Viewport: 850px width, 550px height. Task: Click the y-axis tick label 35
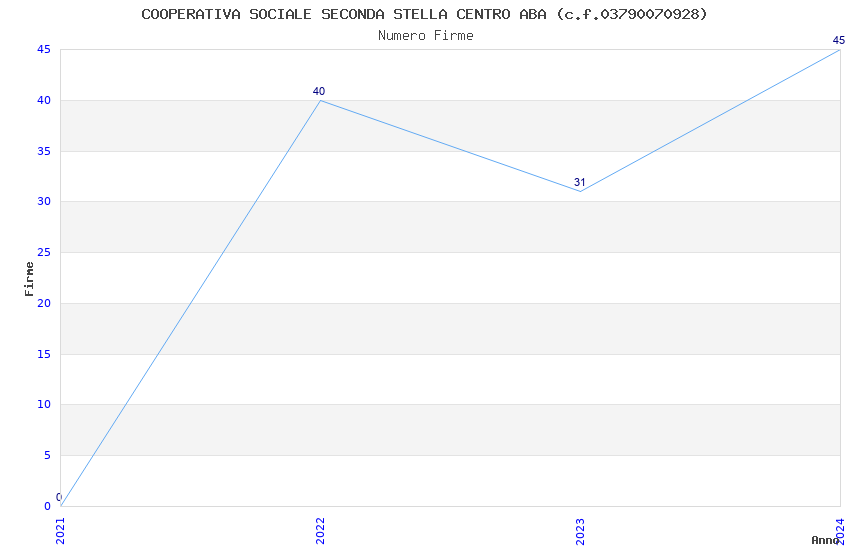click(44, 152)
